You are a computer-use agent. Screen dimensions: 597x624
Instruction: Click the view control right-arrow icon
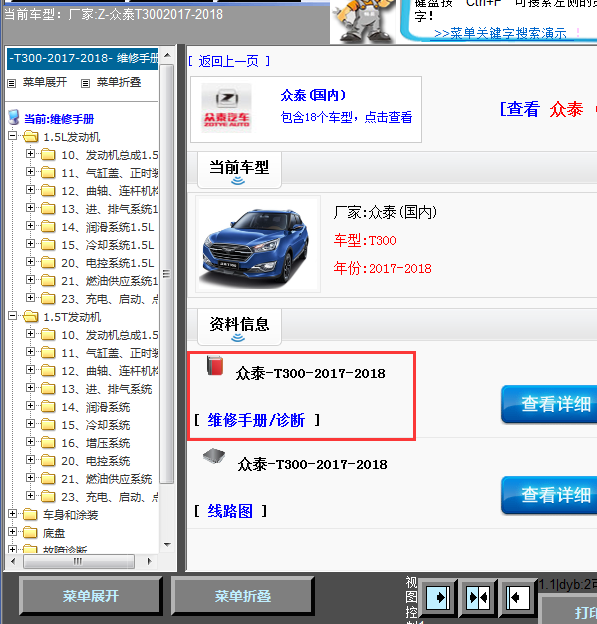(x=438, y=598)
